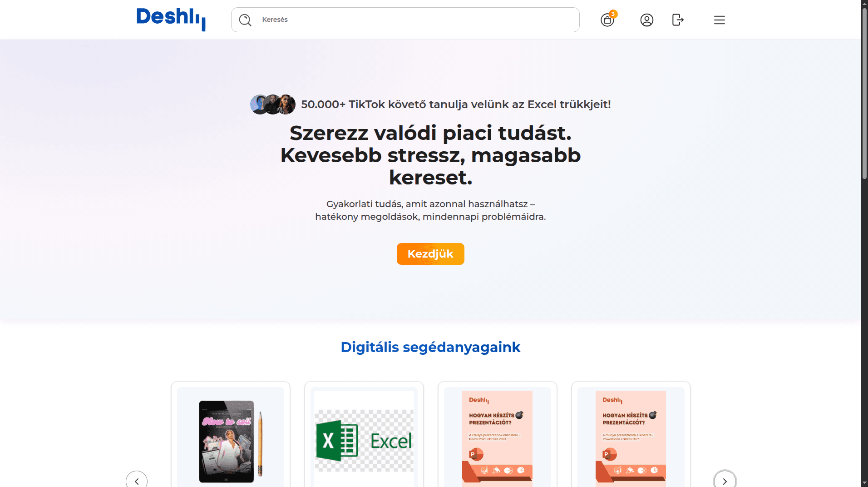This screenshot has width=868, height=487.
Task: Focus the Keresés search field
Action: pyautogui.click(x=405, y=20)
